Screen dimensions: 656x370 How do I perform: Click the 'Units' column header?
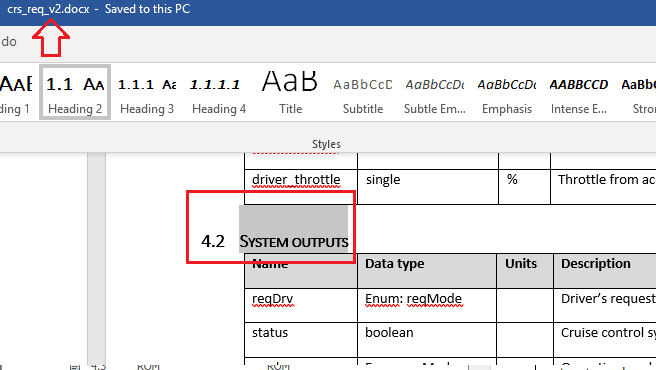pyautogui.click(x=525, y=270)
